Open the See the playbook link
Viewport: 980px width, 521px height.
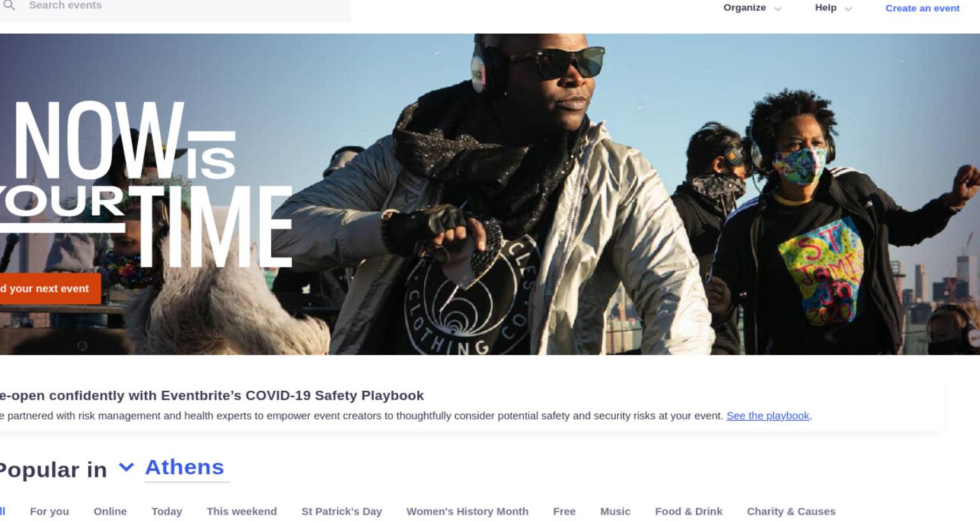[x=768, y=416]
